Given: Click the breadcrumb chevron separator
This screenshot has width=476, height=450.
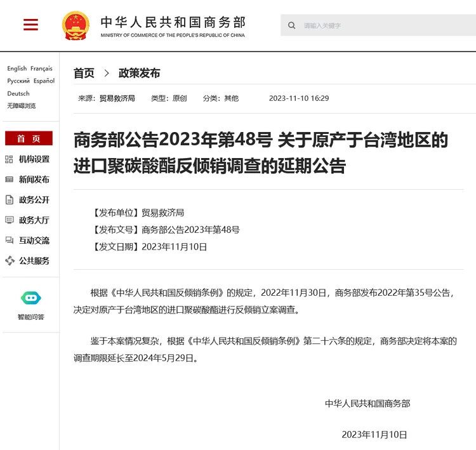Looking at the screenshot, I should pos(107,73).
